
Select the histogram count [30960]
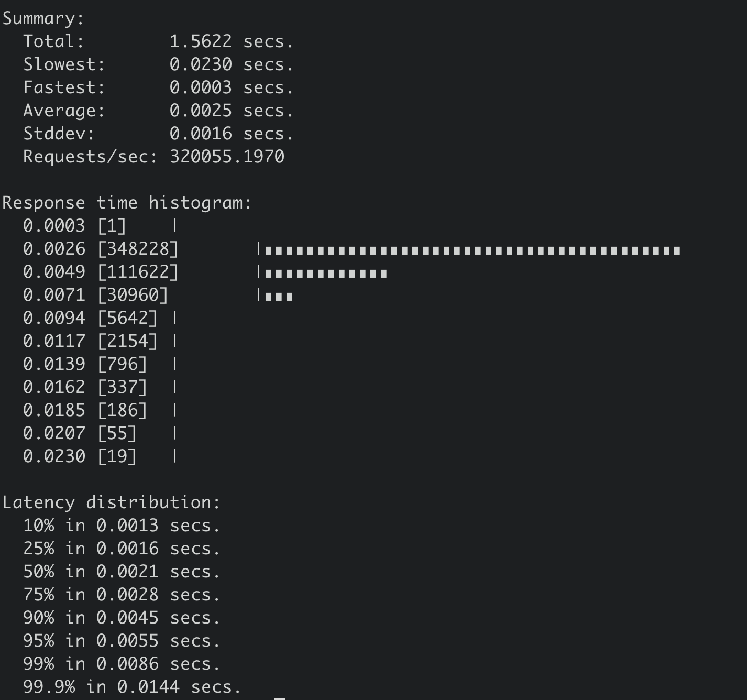pos(133,295)
